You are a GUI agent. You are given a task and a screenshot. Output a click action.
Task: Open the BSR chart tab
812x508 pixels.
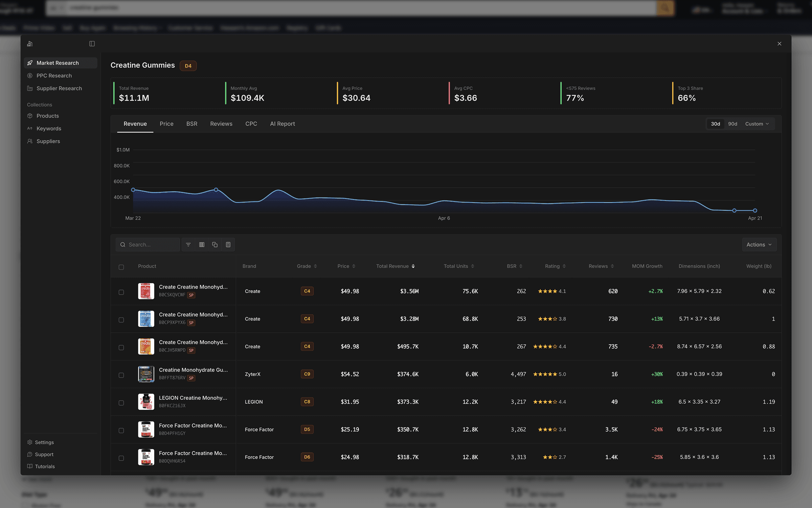click(x=192, y=124)
